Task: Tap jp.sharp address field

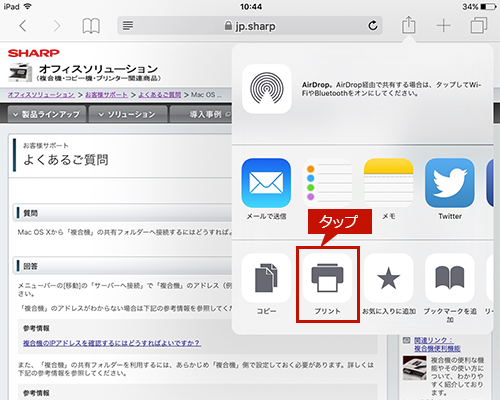Action: click(250, 26)
